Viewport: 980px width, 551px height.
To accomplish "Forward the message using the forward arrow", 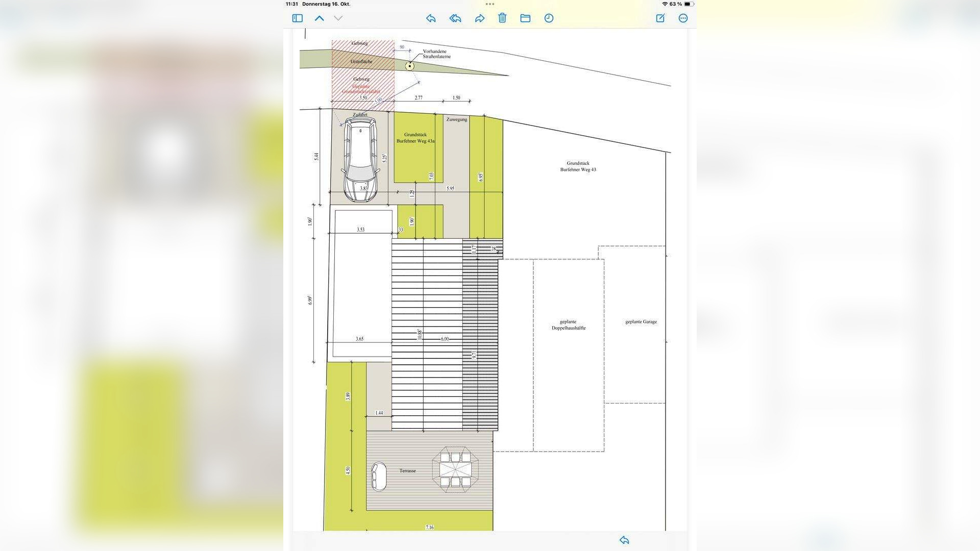I will click(x=479, y=18).
